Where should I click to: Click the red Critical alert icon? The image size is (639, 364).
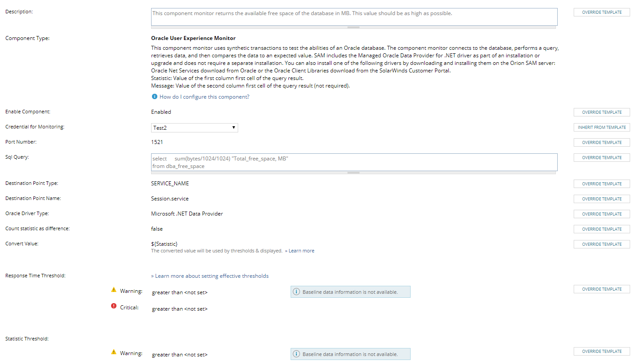[114, 307]
